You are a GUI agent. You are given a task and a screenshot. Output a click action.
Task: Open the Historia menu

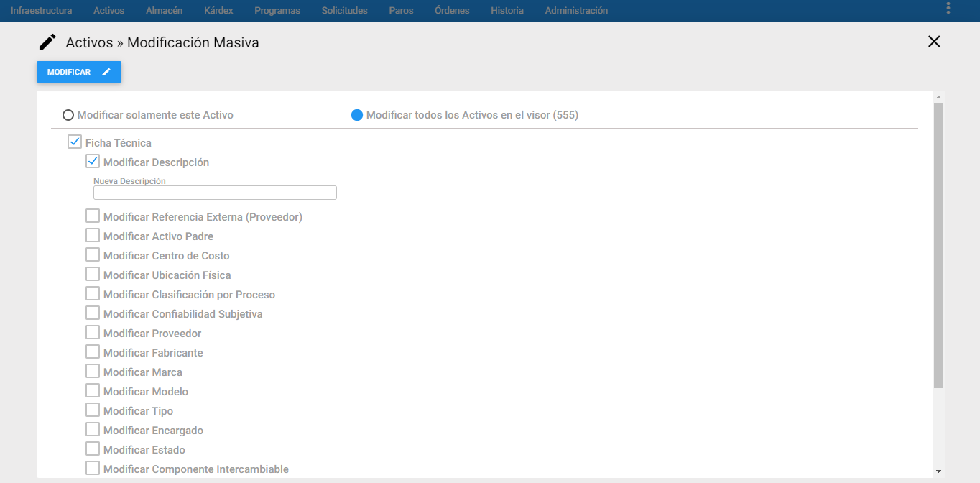(507, 11)
